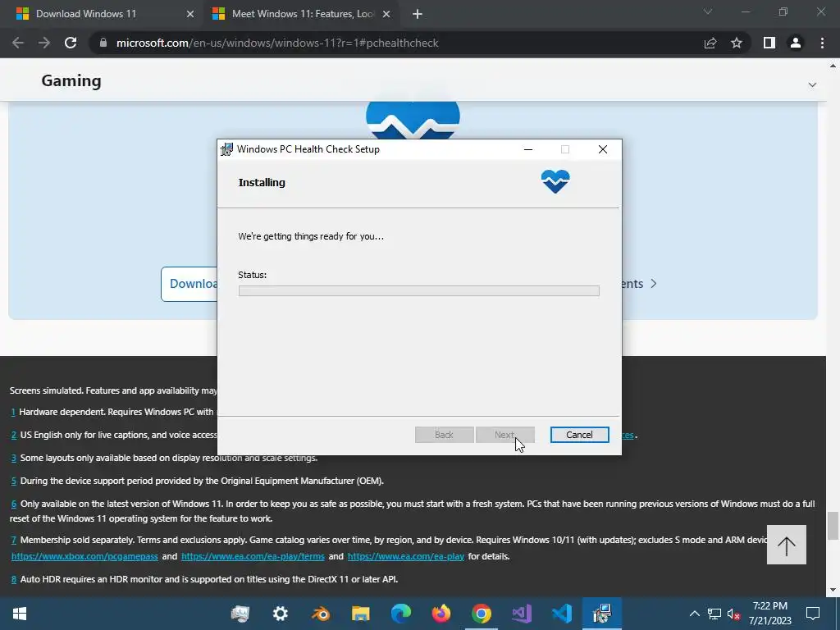Open the Chrome three-dot menu
The image size is (840, 630).
click(822, 43)
